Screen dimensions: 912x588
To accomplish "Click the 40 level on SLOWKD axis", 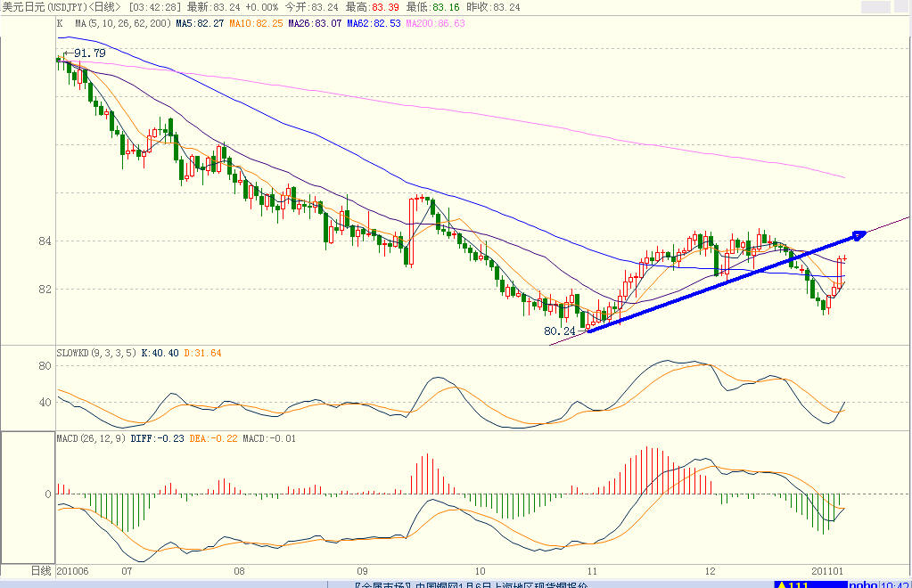I will (x=45, y=402).
